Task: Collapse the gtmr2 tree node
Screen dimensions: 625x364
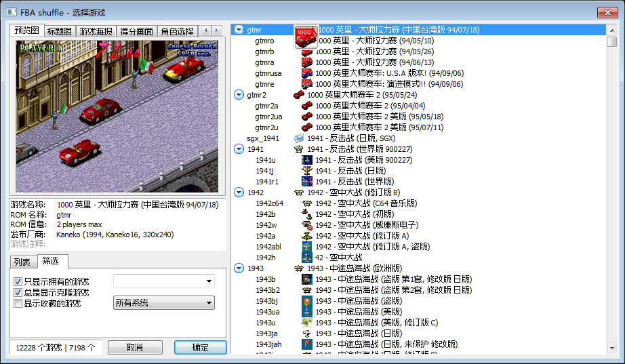Action: tap(239, 95)
